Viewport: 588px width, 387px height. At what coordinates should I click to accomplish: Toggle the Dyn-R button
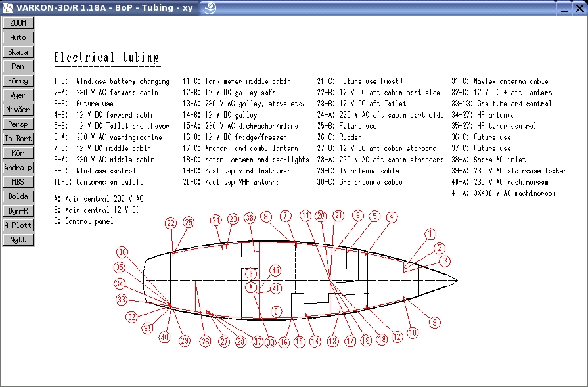(x=18, y=211)
